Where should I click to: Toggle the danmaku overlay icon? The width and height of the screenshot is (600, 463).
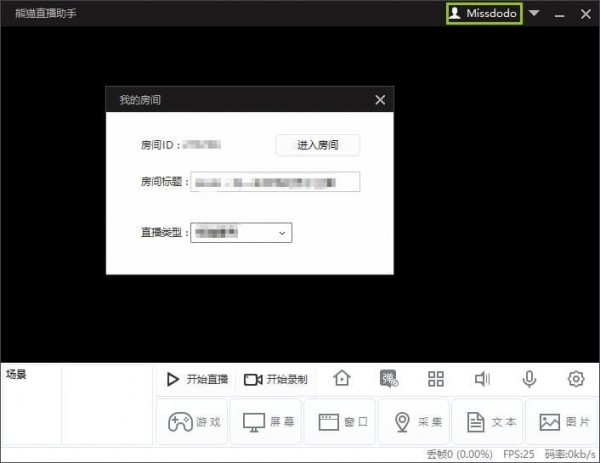[389, 379]
